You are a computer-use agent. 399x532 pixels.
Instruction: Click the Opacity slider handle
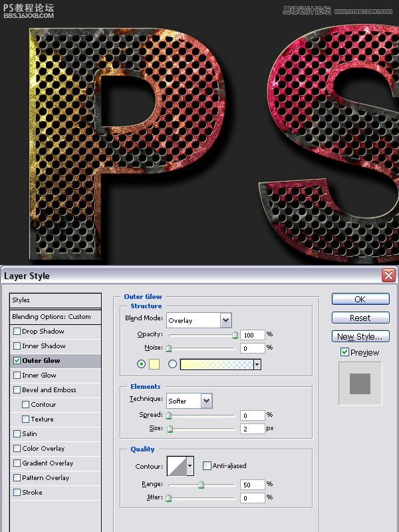(x=235, y=335)
